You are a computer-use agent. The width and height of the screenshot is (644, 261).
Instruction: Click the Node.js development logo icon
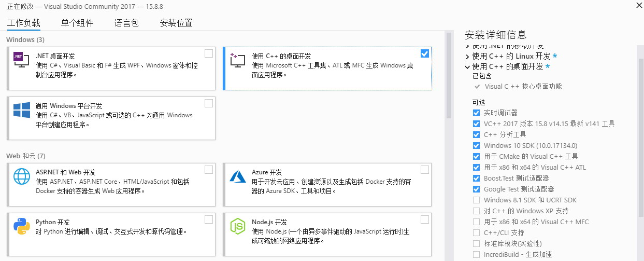pos(237,227)
